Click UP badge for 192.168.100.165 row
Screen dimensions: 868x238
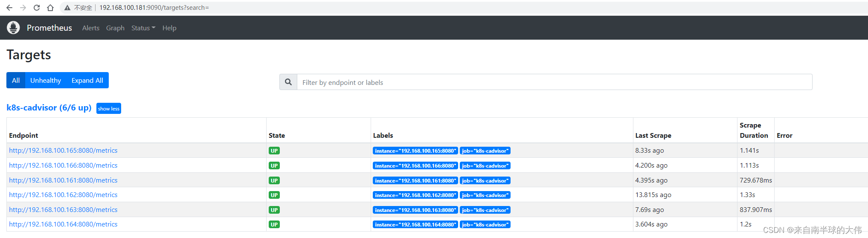[274, 151]
